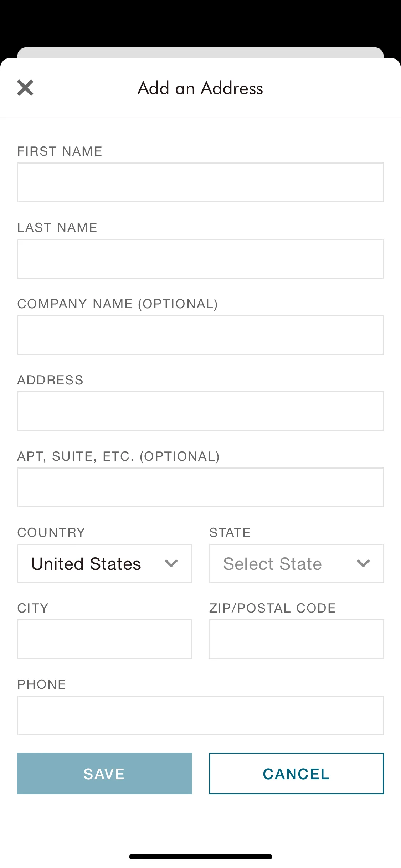Open the Country dropdown showing United States
The image size is (401, 868).
[104, 563]
